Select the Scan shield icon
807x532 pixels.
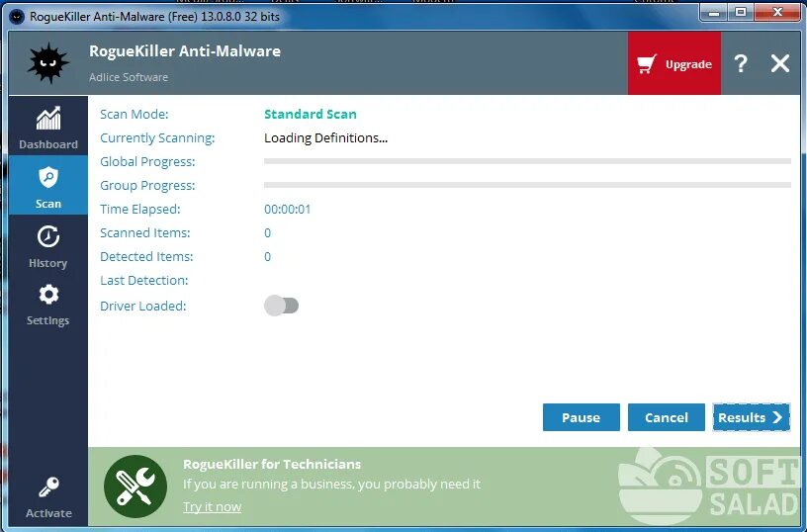click(48, 178)
